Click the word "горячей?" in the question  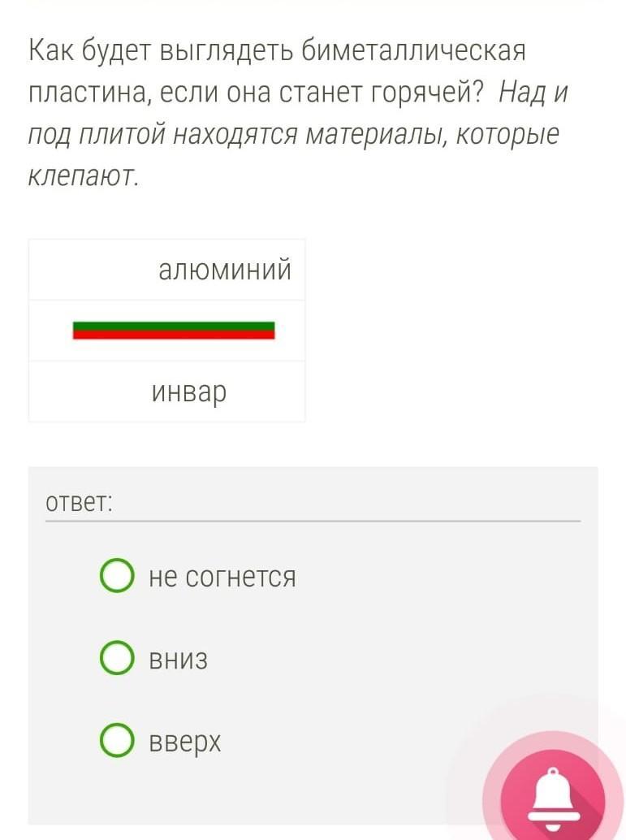pyautogui.click(x=427, y=93)
